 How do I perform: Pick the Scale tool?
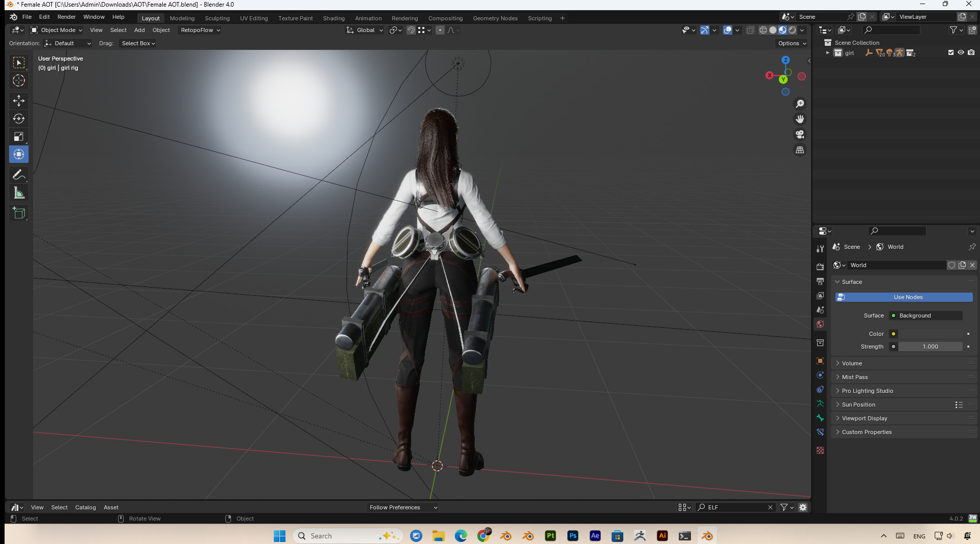pyautogui.click(x=19, y=136)
